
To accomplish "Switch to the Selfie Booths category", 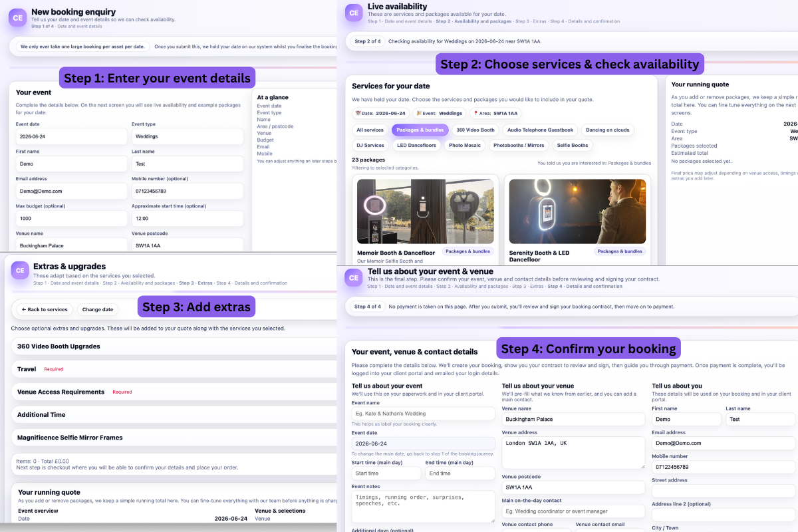I will point(572,145).
